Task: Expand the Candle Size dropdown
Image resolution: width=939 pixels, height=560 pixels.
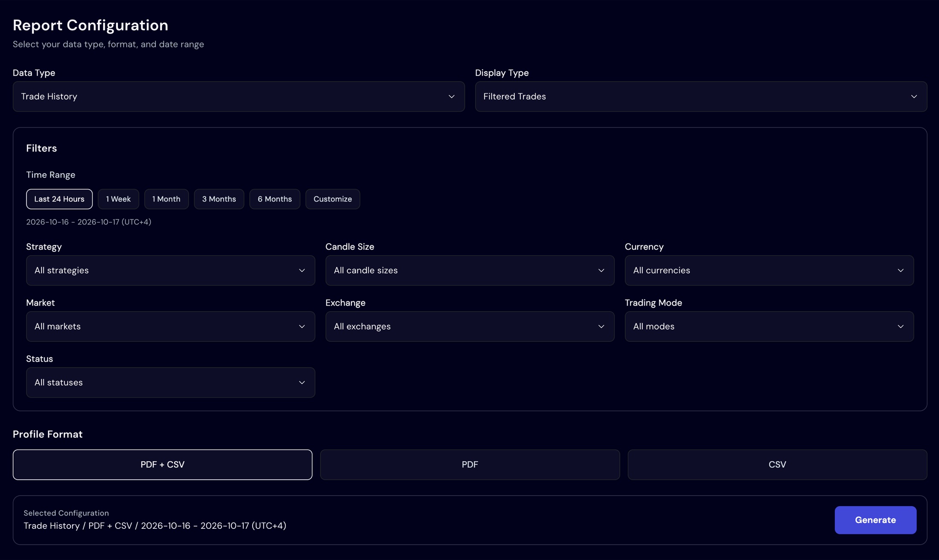Action: (469, 270)
